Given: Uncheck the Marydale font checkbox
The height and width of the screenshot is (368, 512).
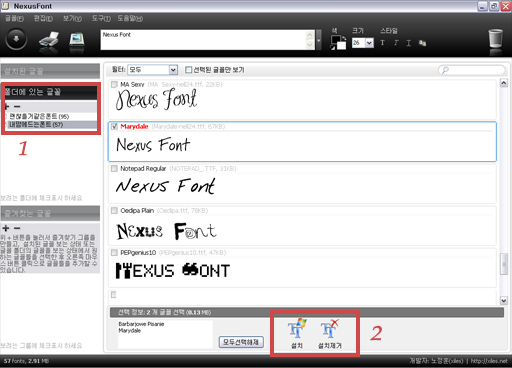Looking at the screenshot, I should (x=114, y=126).
